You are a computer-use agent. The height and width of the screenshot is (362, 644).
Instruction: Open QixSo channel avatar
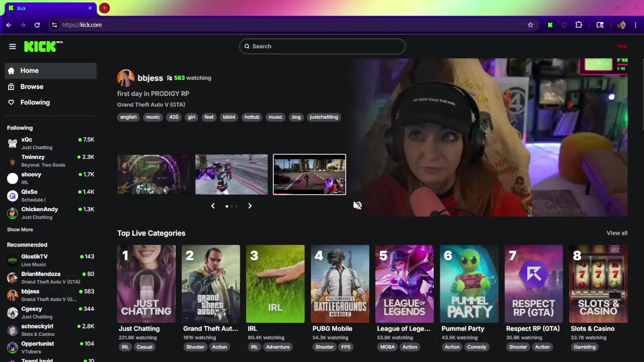[x=13, y=196]
